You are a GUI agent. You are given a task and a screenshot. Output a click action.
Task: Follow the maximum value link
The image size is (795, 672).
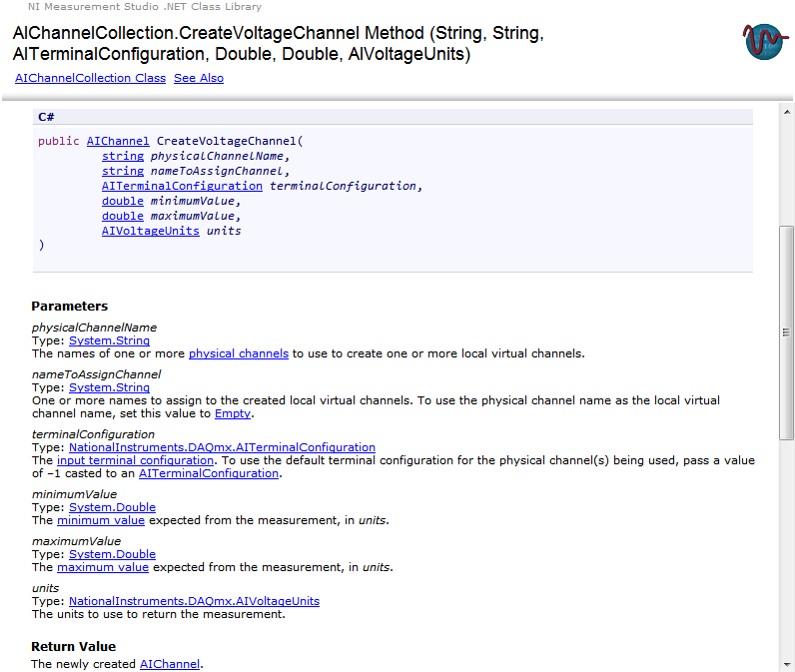[103, 567]
